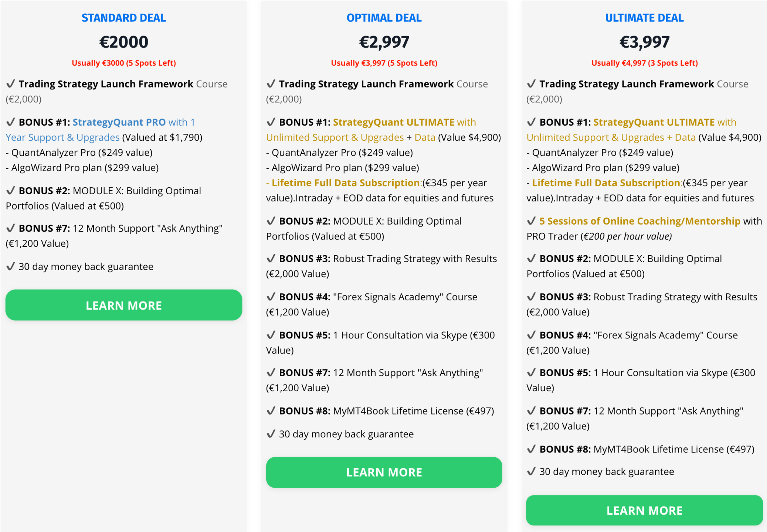This screenshot has height=532, width=767.
Task: Click the Ultimate Deal heading
Action: click(644, 18)
